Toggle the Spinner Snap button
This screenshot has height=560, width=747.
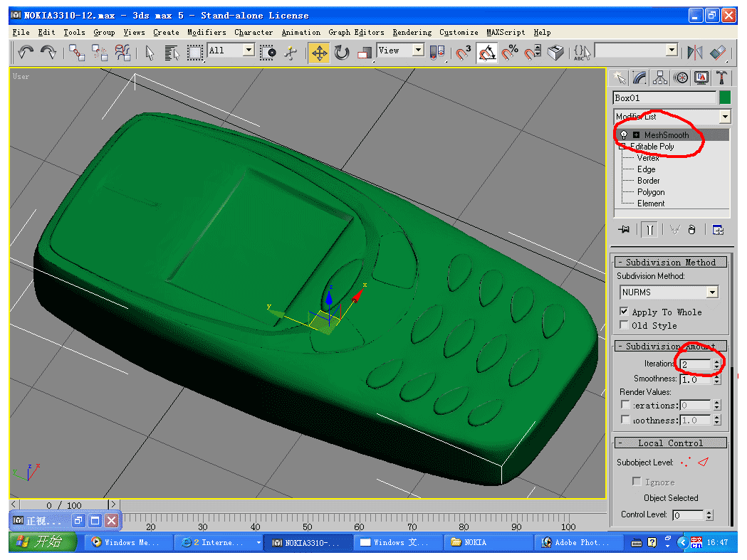(533, 53)
